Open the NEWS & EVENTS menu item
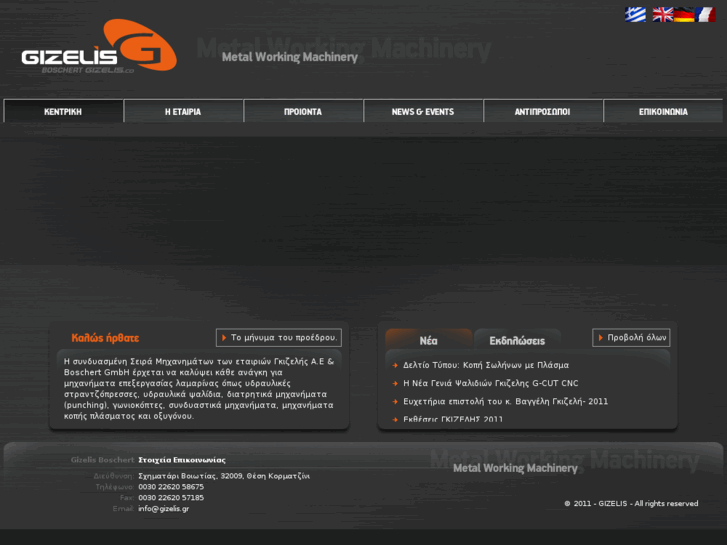The height and width of the screenshot is (545, 727). tap(423, 111)
